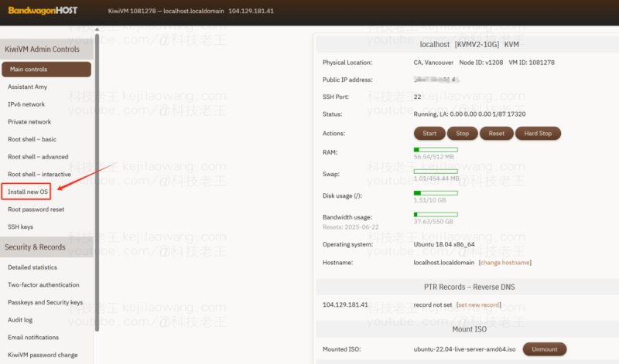619x364 pixels.
Task: Click the header IP 104.129.181.41
Action: point(251,11)
